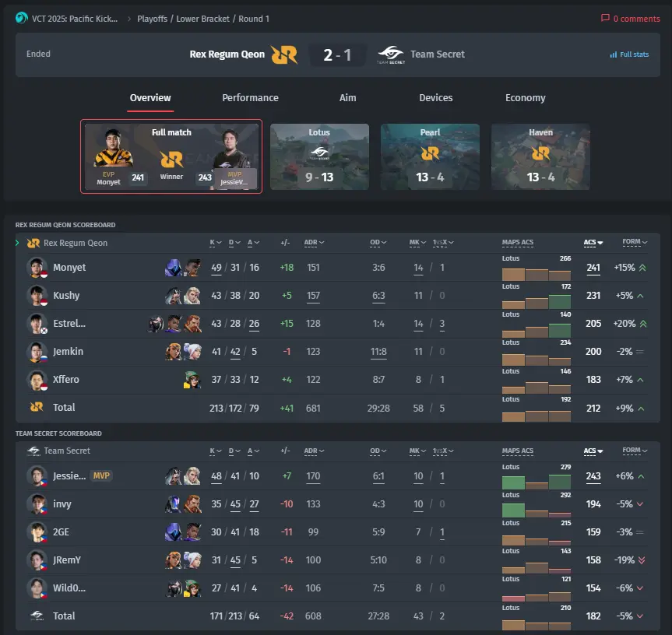Image resolution: width=672 pixels, height=635 pixels.
Task: Sort Rex Regum Qeon scoreboard by ADR
Action: [x=314, y=243]
